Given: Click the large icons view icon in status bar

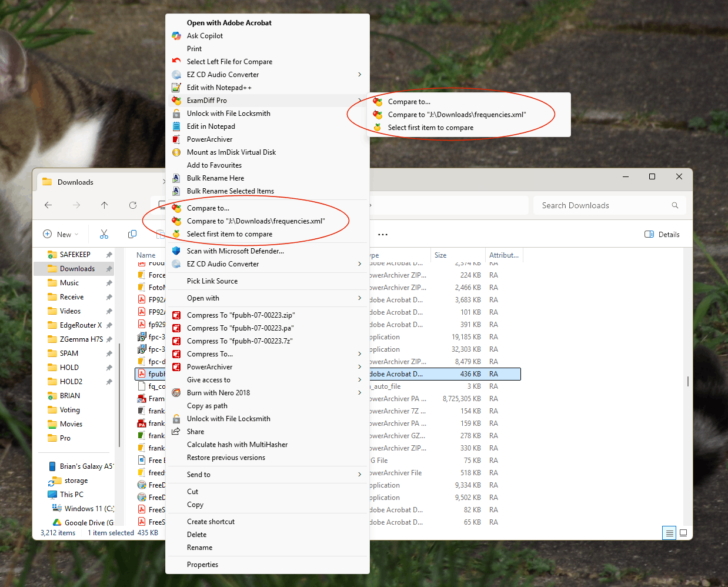Looking at the screenshot, I should (x=683, y=533).
